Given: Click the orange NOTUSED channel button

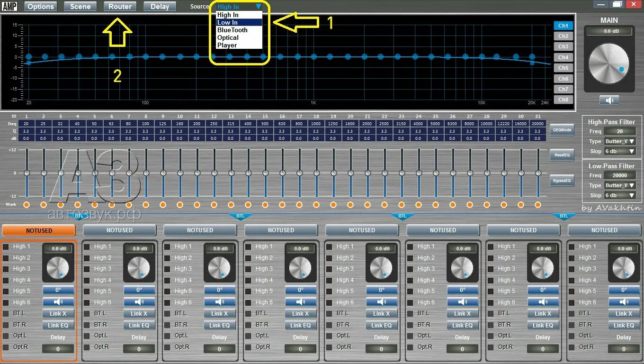Looking at the screenshot, I should [x=39, y=230].
